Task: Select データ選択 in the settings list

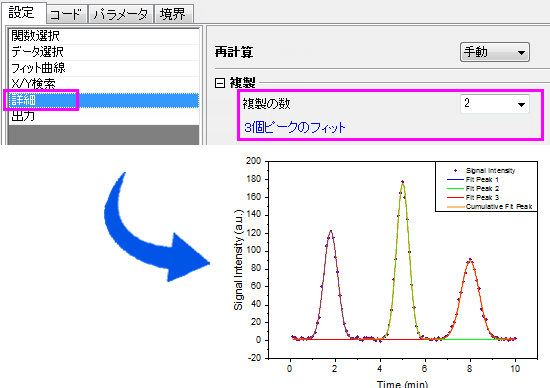Action: [104, 52]
